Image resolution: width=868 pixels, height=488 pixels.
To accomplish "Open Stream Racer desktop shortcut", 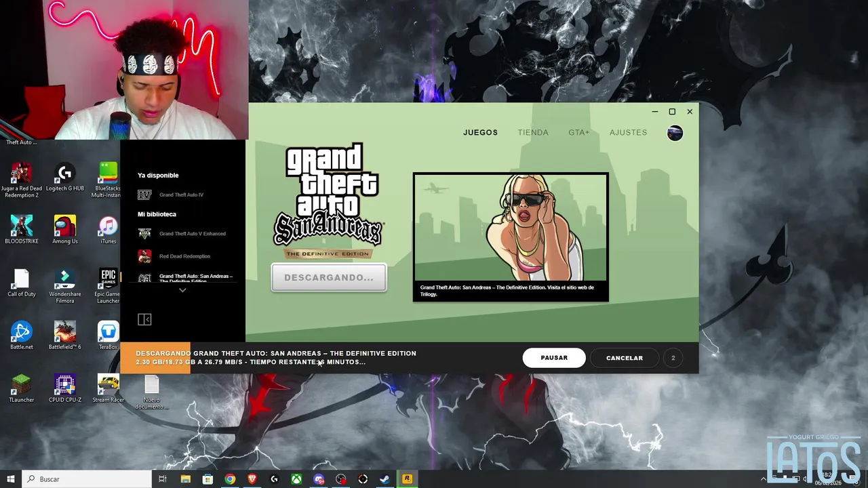I will pos(108,388).
